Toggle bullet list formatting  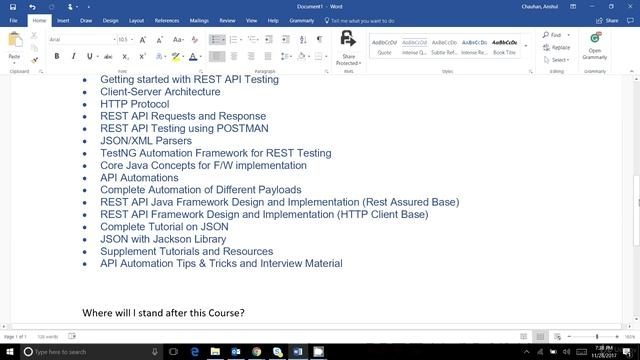214,39
